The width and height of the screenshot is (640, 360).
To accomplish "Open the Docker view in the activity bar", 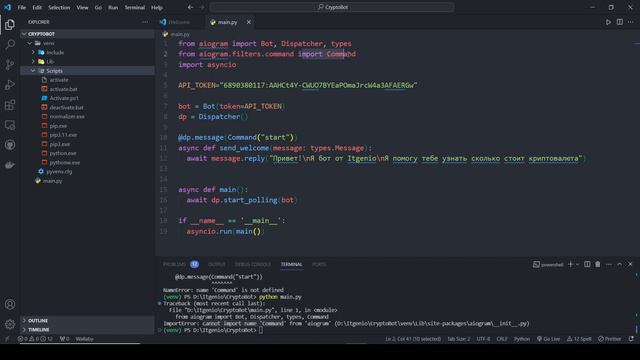I will 10,165.
